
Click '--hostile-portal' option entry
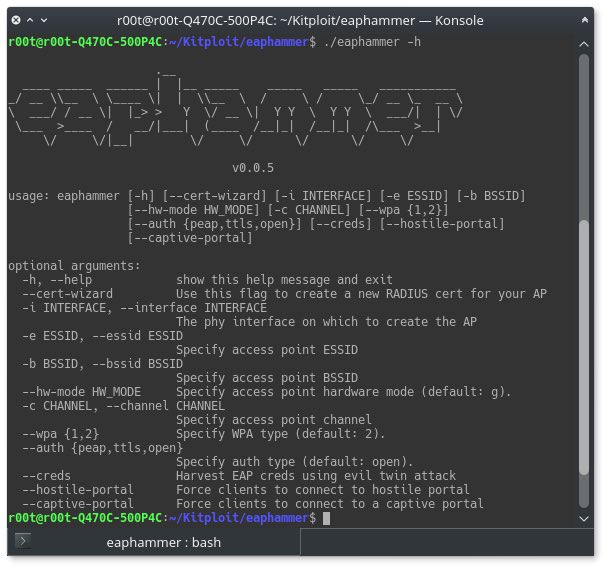click(x=78, y=489)
